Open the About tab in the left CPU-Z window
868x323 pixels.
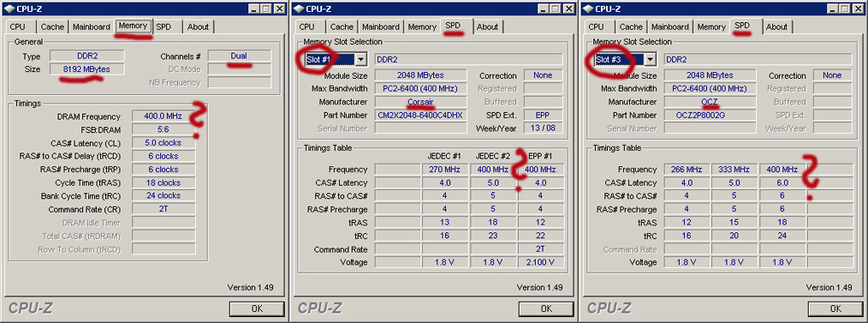pos(198,26)
